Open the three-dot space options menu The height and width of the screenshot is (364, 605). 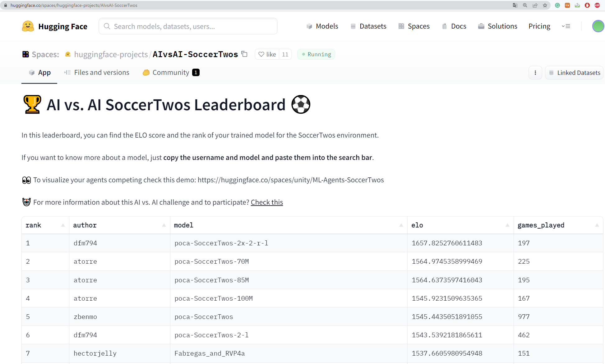535,73
